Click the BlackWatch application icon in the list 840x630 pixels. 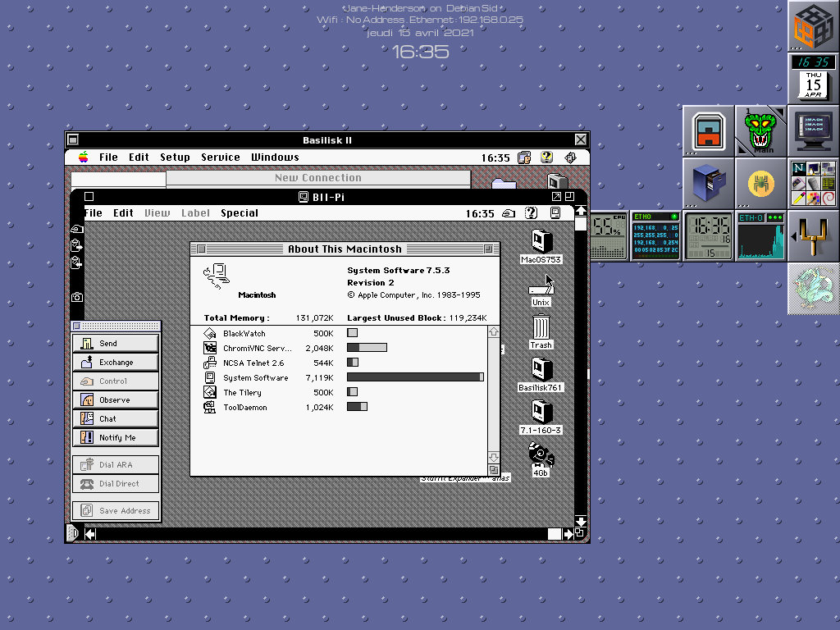click(209, 333)
